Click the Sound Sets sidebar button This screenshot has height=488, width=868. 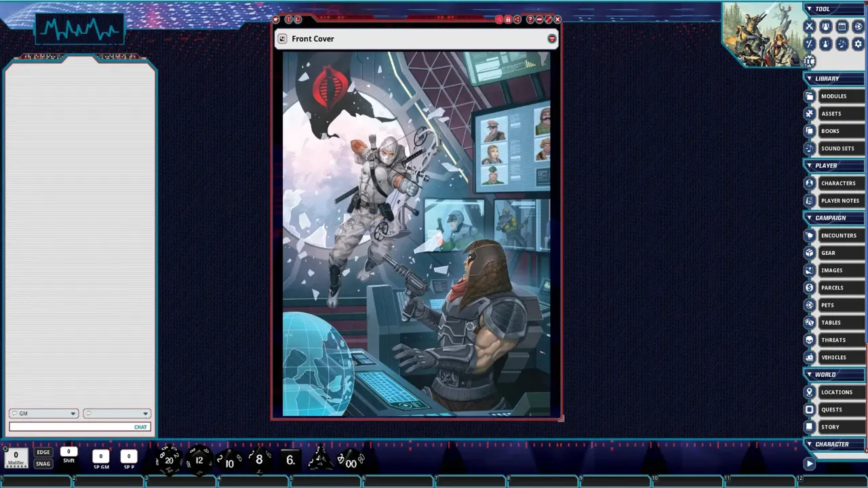pyautogui.click(x=840, y=148)
